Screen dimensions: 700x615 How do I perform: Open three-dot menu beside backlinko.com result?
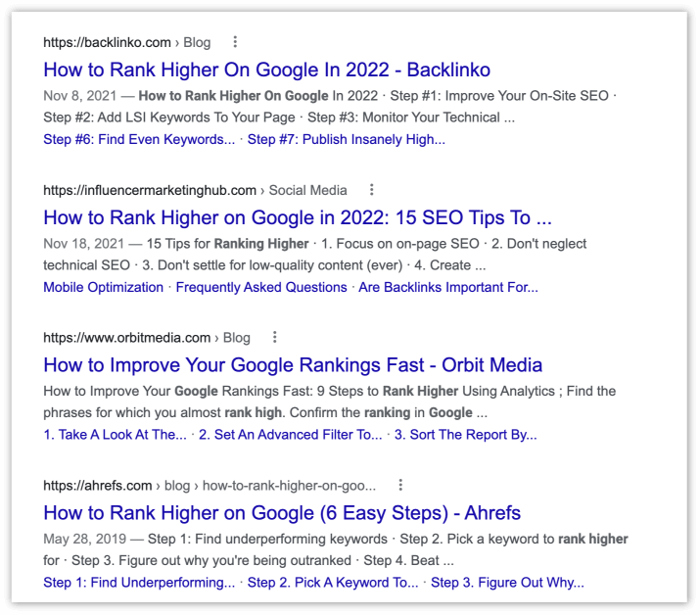click(x=235, y=42)
